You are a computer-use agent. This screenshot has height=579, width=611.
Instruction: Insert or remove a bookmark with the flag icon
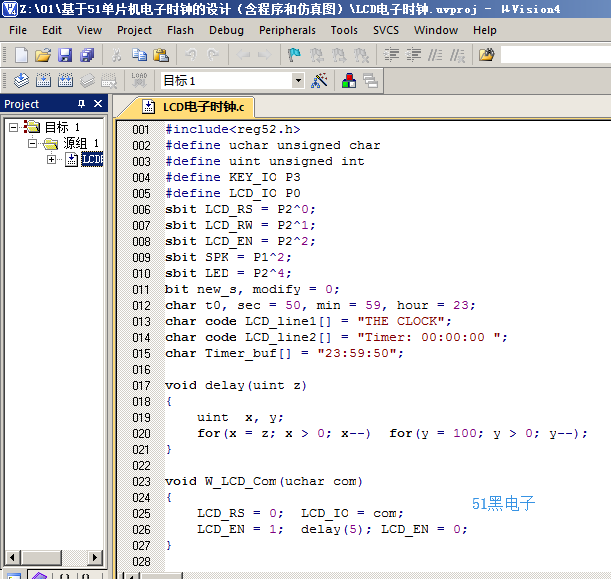294,55
